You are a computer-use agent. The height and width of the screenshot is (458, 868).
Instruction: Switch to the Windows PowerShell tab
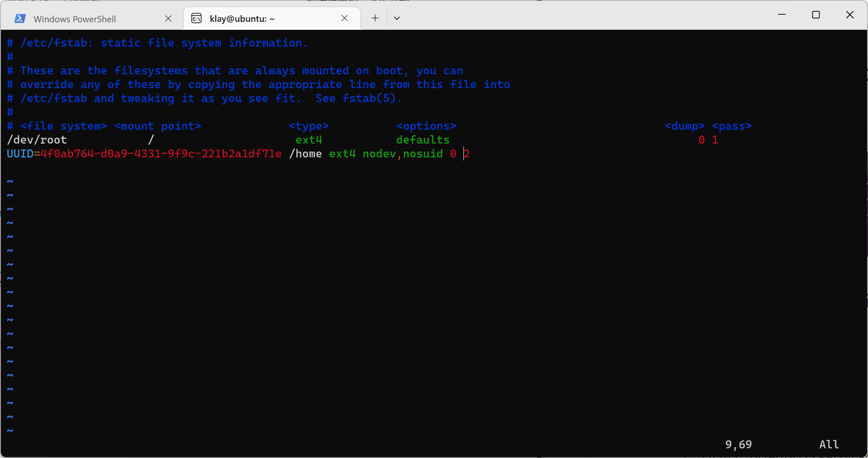coord(75,19)
